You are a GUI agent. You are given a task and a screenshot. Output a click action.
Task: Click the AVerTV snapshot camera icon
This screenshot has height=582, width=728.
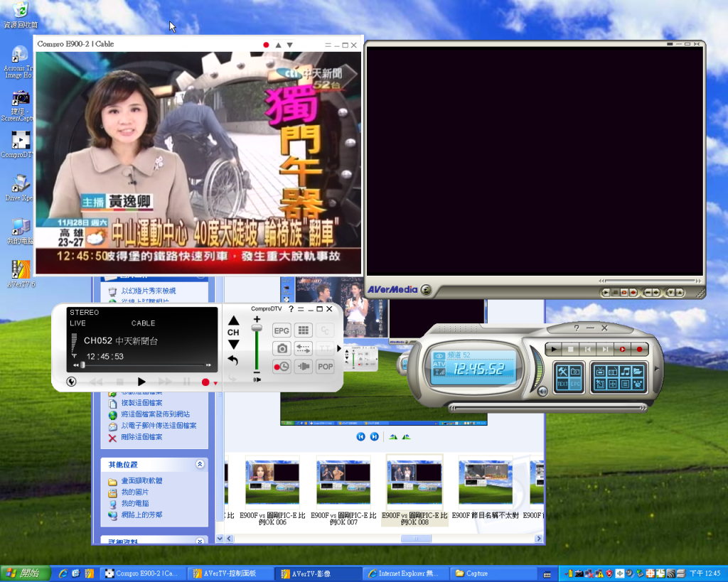pyautogui.click(x=575, y=371)
